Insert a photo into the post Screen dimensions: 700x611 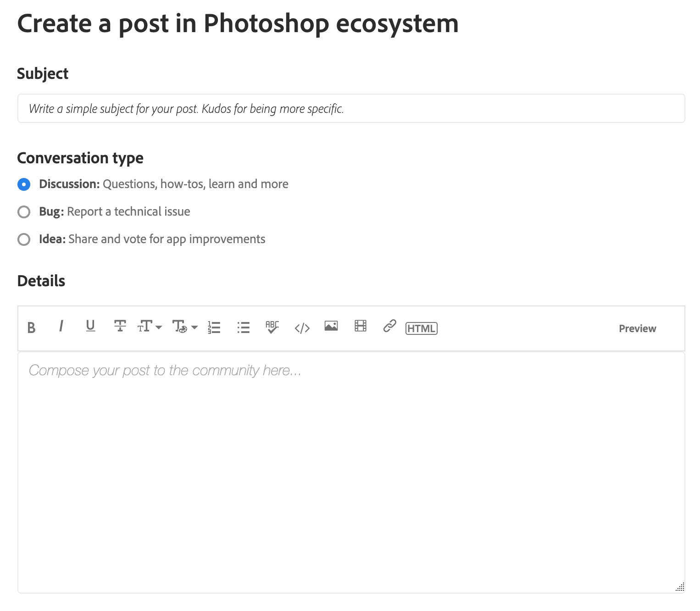coord(331,326)
